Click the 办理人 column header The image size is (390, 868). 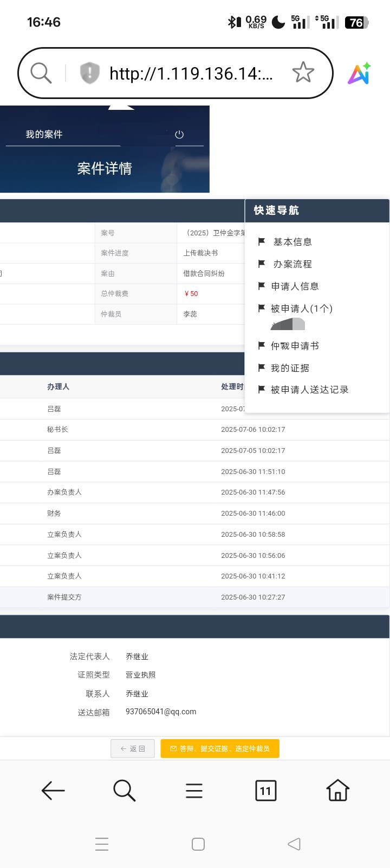tap(58, 386)
